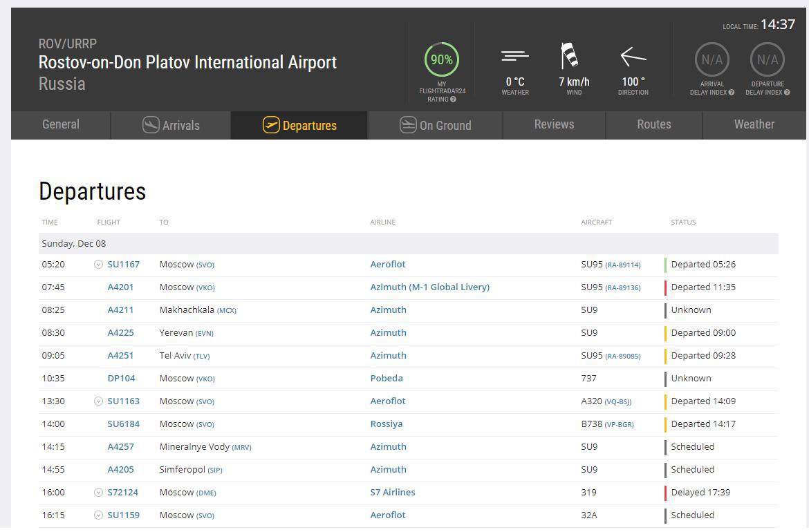This screenshot has height=532, width=809.
Task: Click the 90% rating circle
Action: pos(442,59)
